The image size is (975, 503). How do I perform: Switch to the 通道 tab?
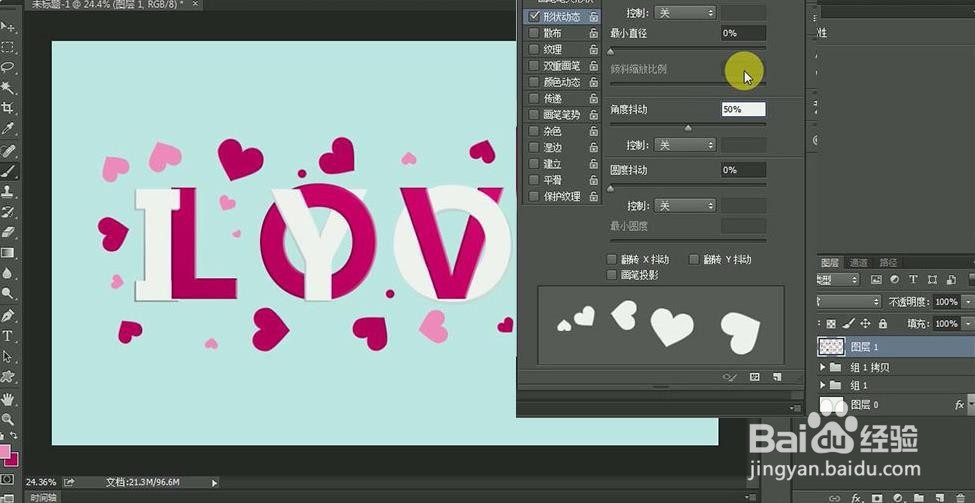coord(858,263)
